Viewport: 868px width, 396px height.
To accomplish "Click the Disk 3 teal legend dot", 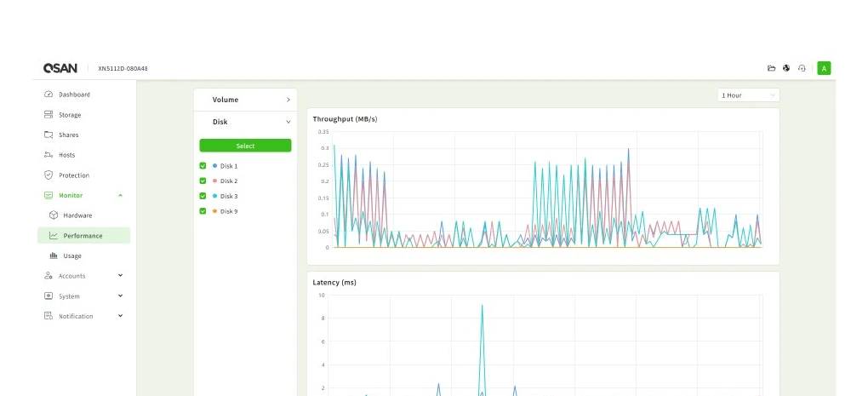I will [214, 196].
